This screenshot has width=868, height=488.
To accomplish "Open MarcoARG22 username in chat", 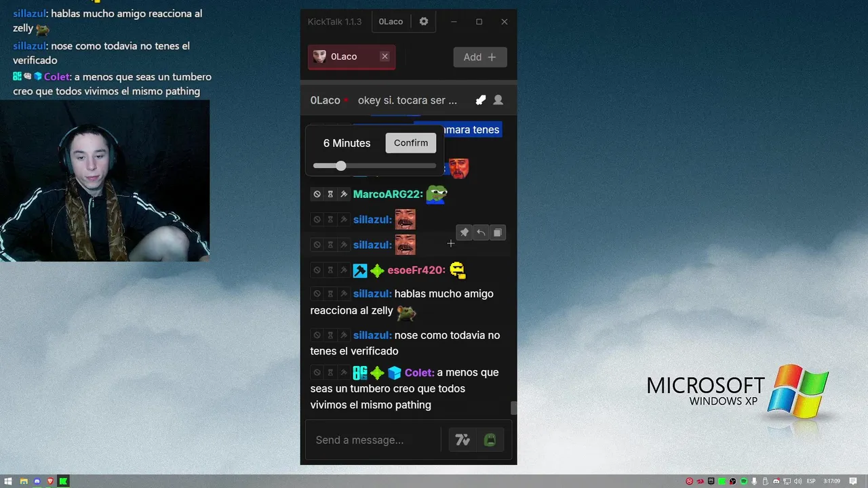I will point(388,195).
